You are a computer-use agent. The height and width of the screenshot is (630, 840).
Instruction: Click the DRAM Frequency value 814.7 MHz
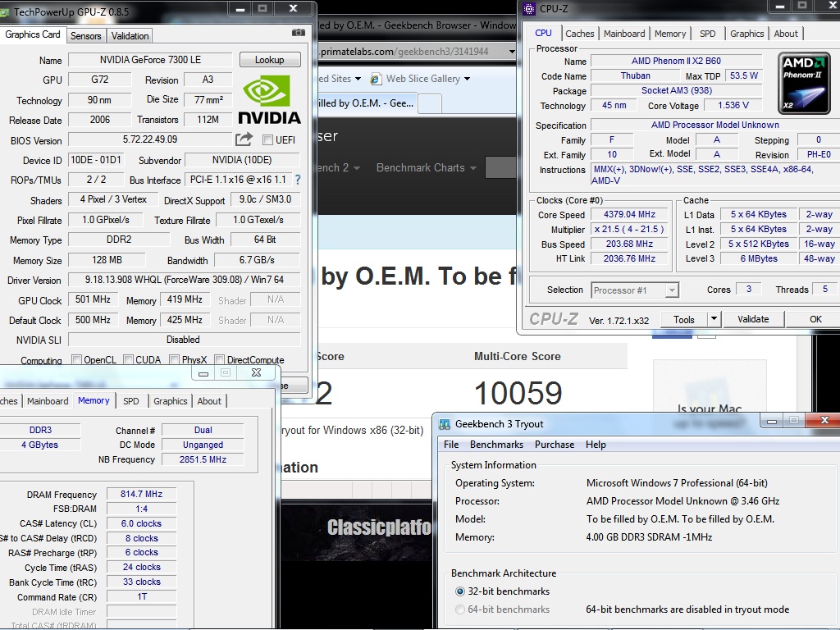(141, 494)
